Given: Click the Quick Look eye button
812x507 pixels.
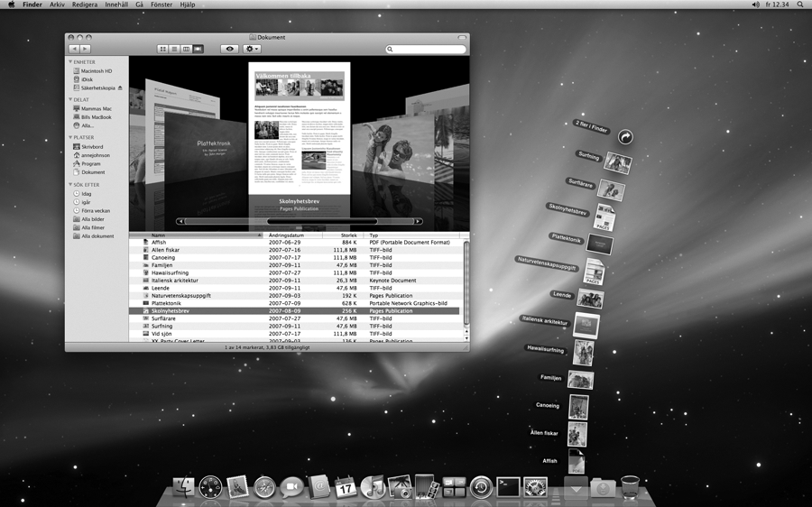Looking at the screenshot, I should 229,49.
